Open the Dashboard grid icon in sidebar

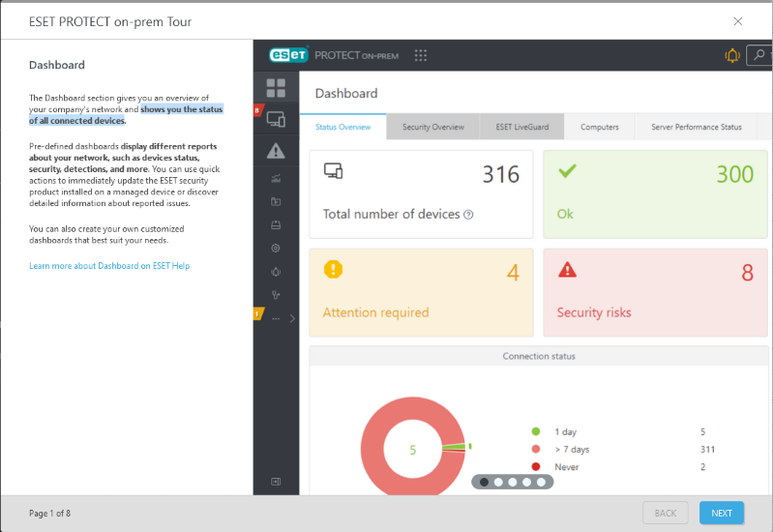point(276,88)
